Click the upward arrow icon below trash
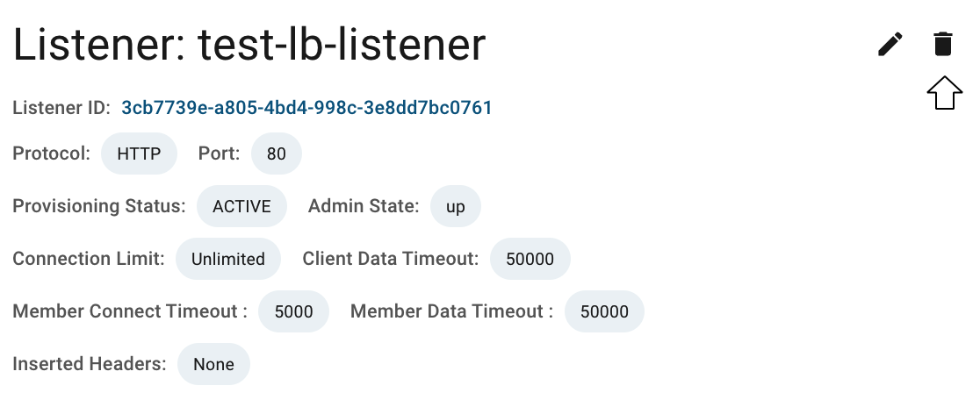 coord(944,93)
